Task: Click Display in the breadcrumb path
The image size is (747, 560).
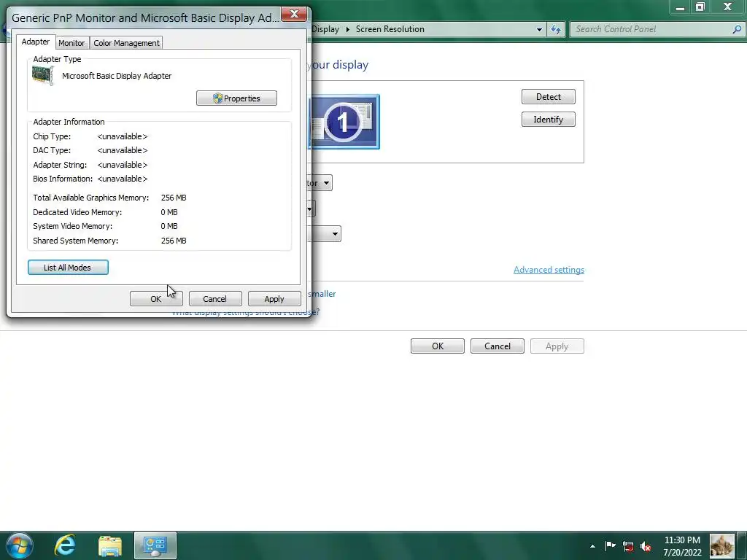Action: point(325,29)
